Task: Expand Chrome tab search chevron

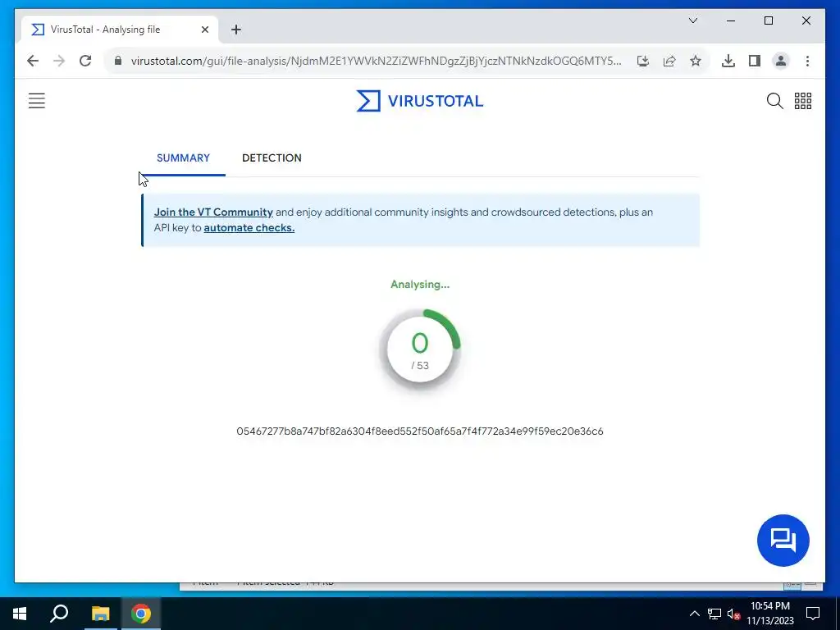Action: [692, 21]
